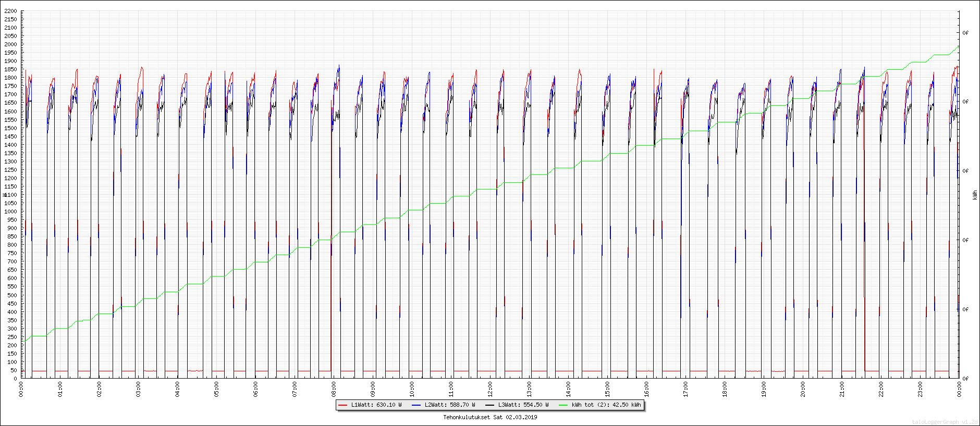Click the 01:00 time axis label
The image size is (980, 426).
pos(60,389)
